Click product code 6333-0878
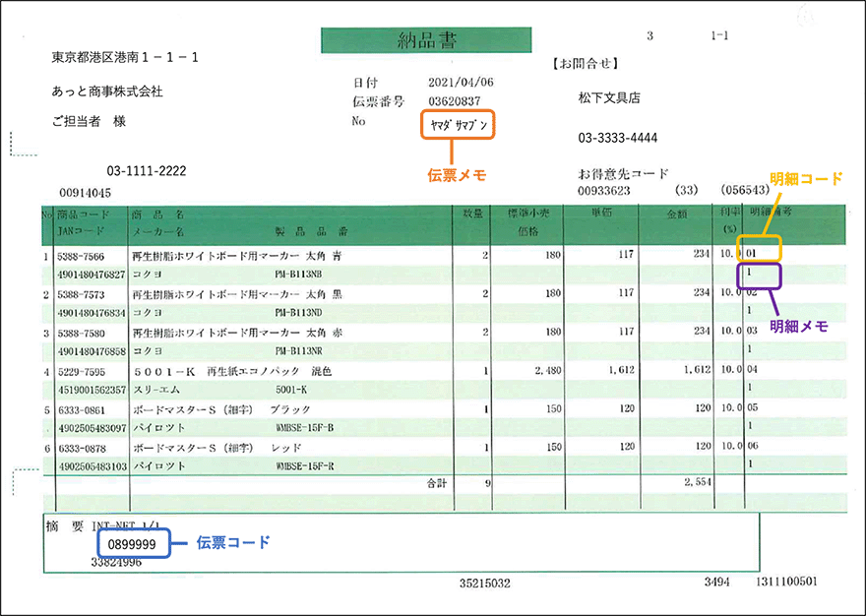The height and width of the screenshot is (616, 866). [82, 449]
